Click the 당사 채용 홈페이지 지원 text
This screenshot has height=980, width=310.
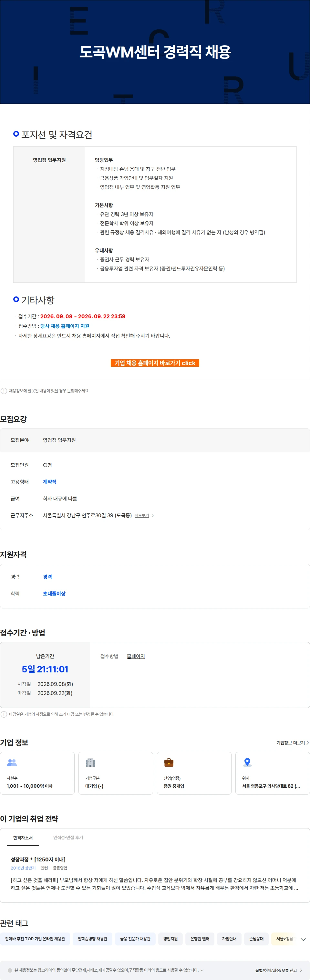tap(65, 326)
